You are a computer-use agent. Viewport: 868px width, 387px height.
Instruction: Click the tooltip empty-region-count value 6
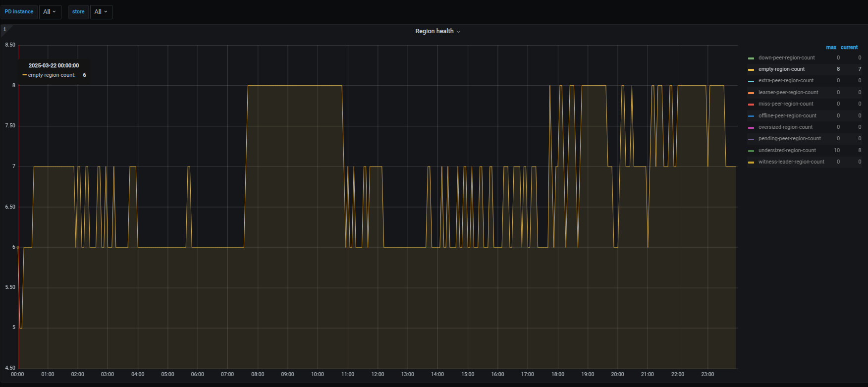pyautogui.click(x=84, y=75)
